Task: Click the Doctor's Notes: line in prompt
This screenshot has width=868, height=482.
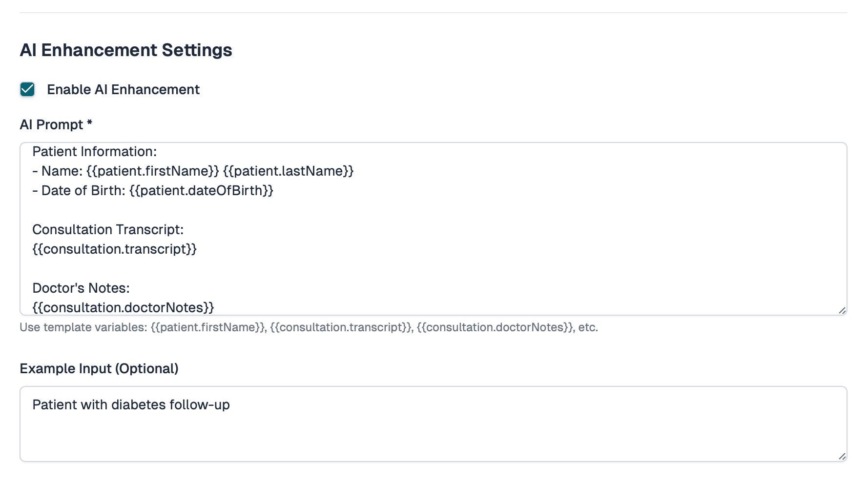Action: click(81, 288)
